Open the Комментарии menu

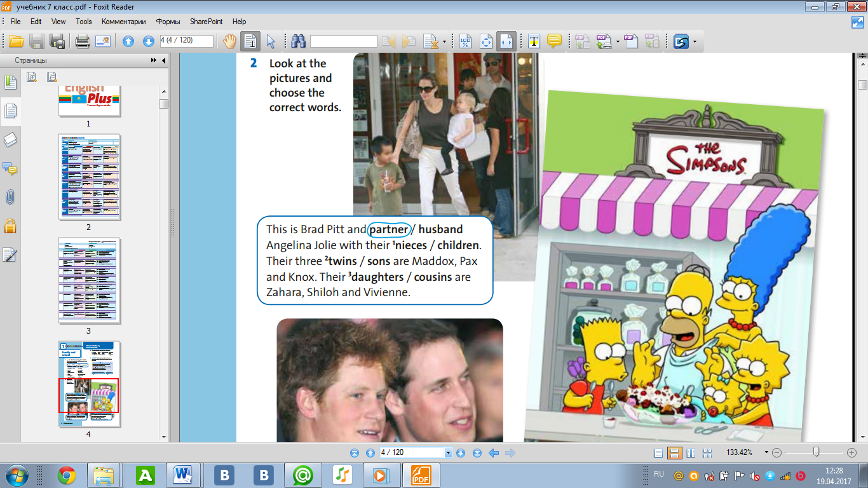[124, 22]
